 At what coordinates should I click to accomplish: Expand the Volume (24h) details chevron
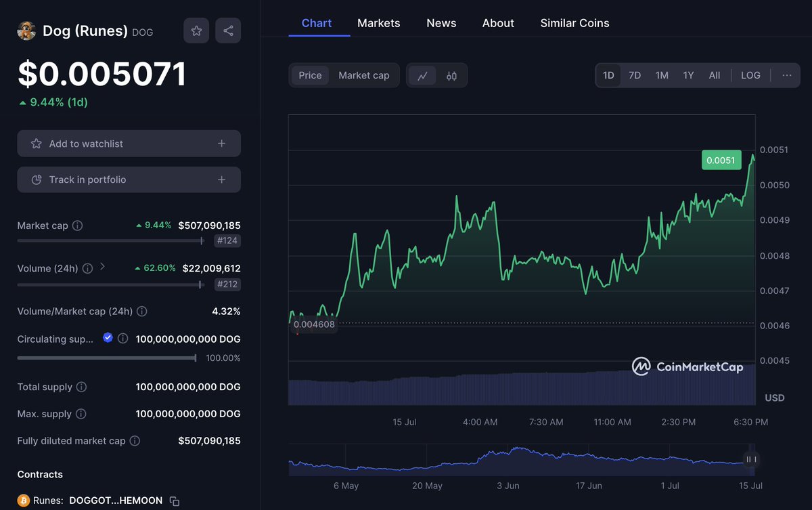(x=102, y=267)
